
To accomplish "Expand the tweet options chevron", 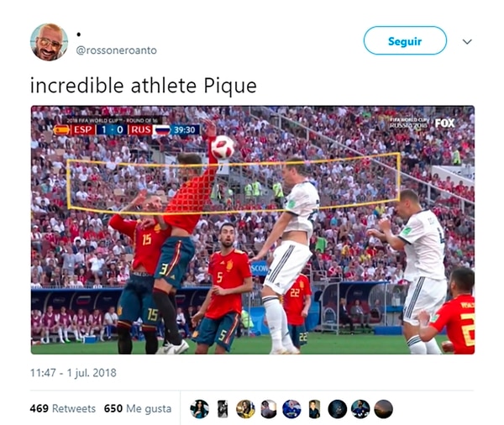I will tap(467, 41).
